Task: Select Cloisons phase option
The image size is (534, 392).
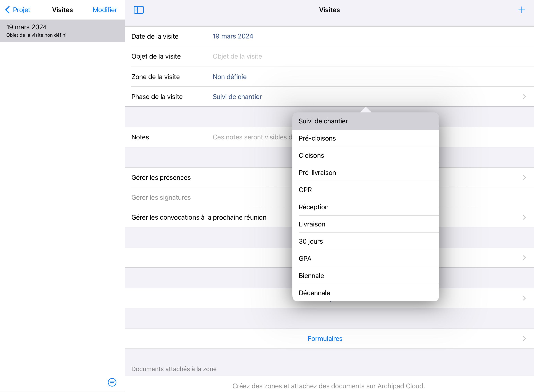Action: pos(311,155)
